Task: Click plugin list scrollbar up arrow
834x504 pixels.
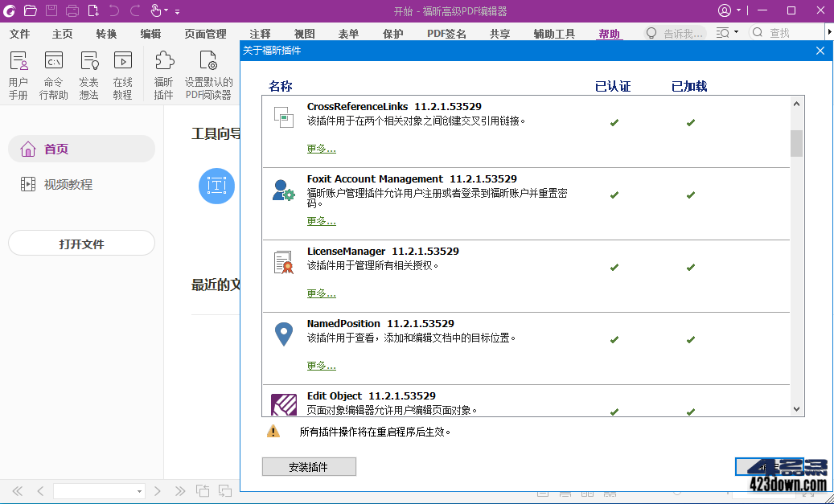Action: 796,104
